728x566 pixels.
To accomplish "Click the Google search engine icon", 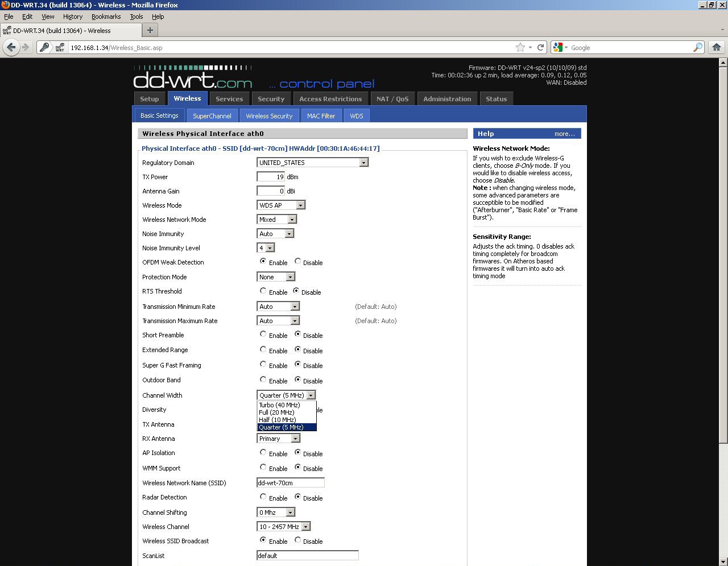I will tap(559, 47).
